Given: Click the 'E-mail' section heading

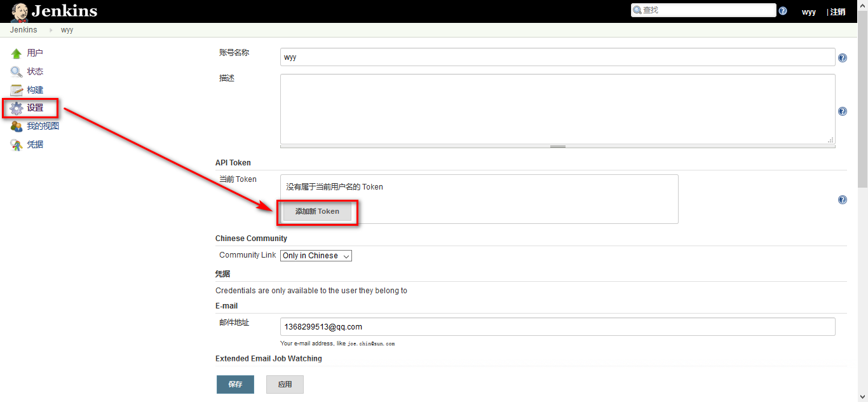Looking at the screenshot, I should (x=226, y=306).
